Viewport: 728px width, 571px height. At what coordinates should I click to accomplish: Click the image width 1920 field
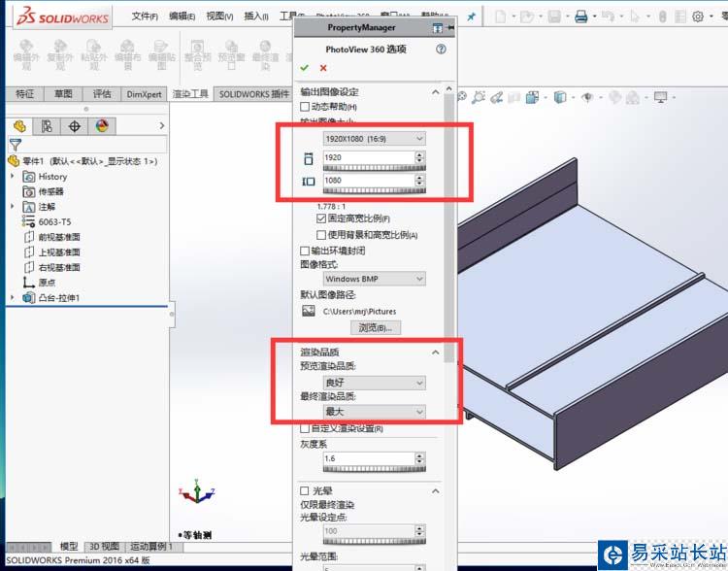369,157
